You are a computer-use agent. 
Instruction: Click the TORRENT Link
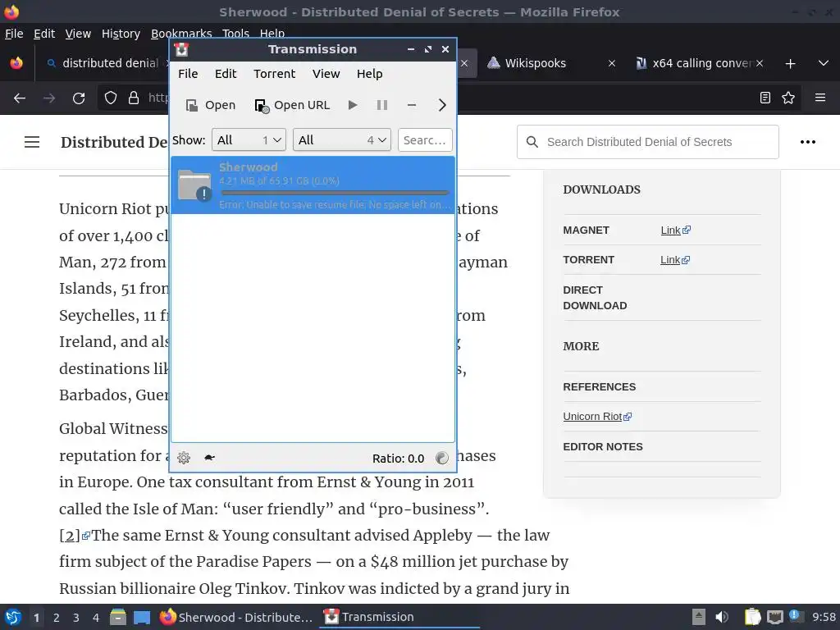click(x=674, y=260)
